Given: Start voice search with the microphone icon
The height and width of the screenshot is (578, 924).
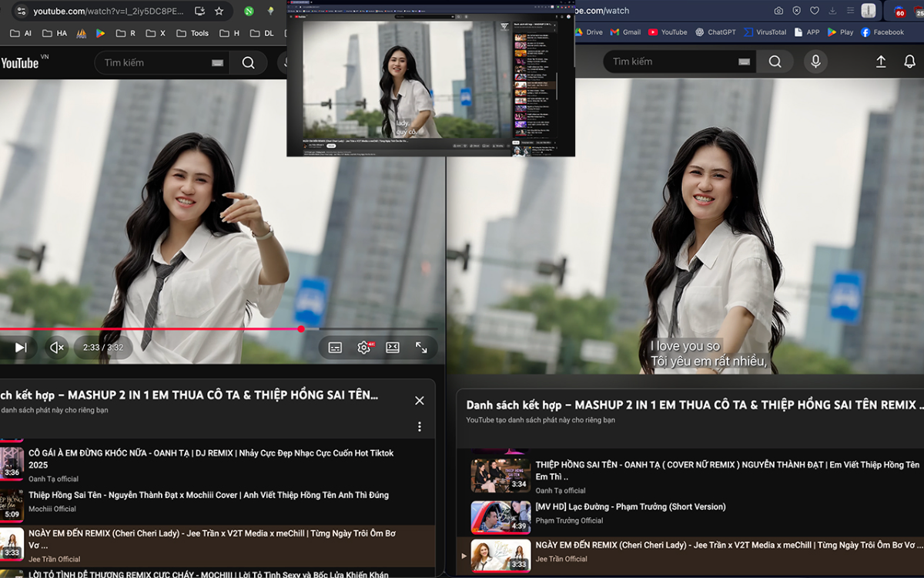Looking at the screenshot, I should 815,61.
